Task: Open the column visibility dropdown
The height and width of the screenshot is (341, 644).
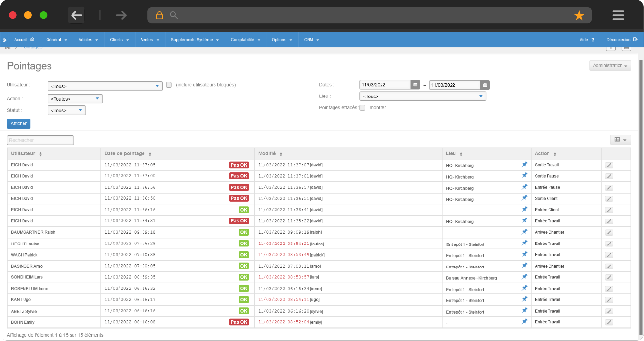Action: (620, 140)
